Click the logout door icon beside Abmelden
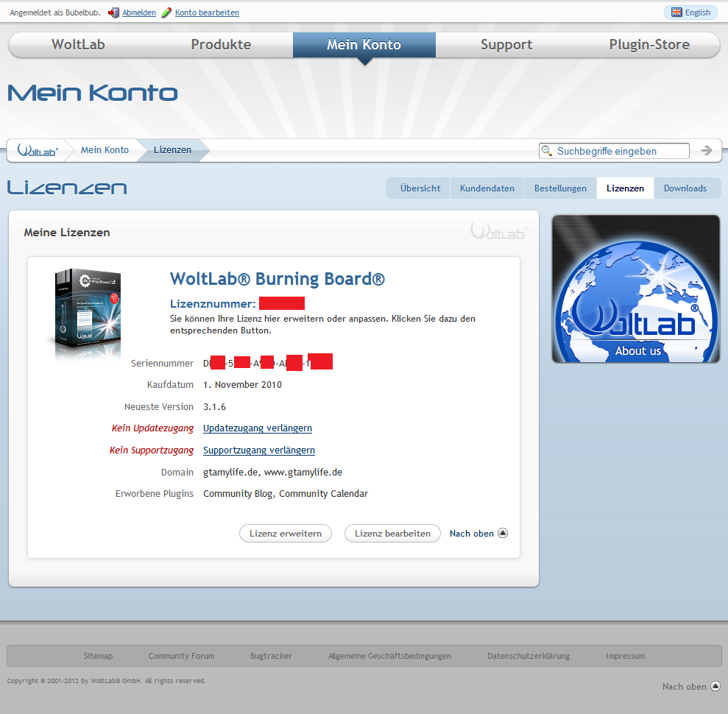This screenshot has width=728, height=714. [114, 13]
